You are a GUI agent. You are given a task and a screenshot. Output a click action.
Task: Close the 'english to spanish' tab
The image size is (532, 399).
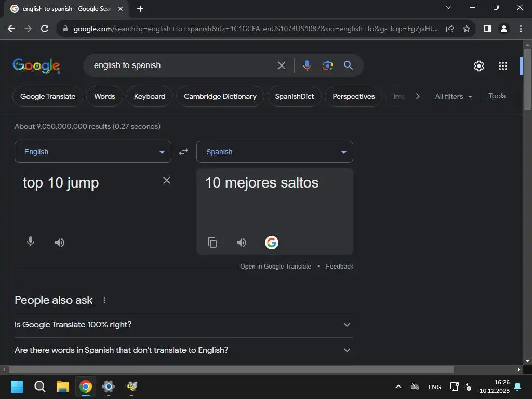(121, 9)
